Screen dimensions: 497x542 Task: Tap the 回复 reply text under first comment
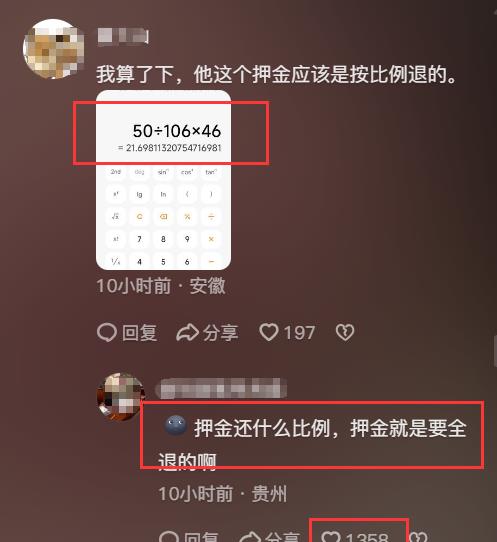click(x=139, y=333)
